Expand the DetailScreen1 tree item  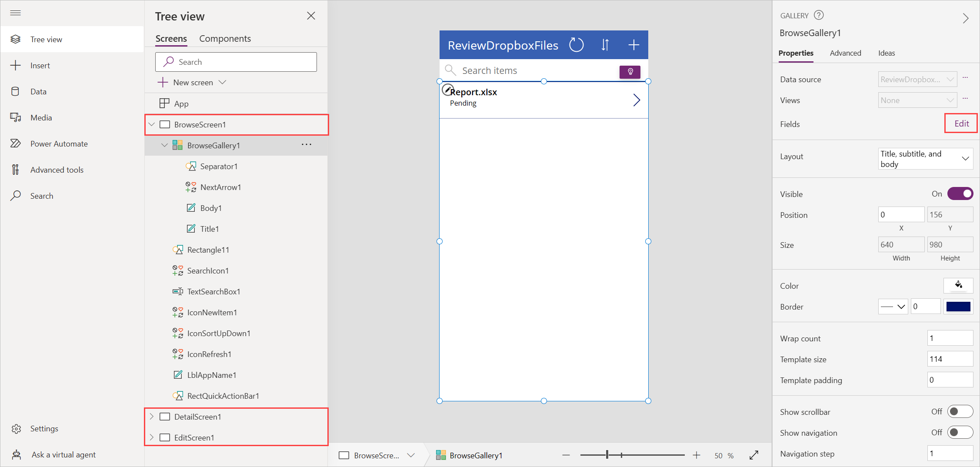coord(151,416)
